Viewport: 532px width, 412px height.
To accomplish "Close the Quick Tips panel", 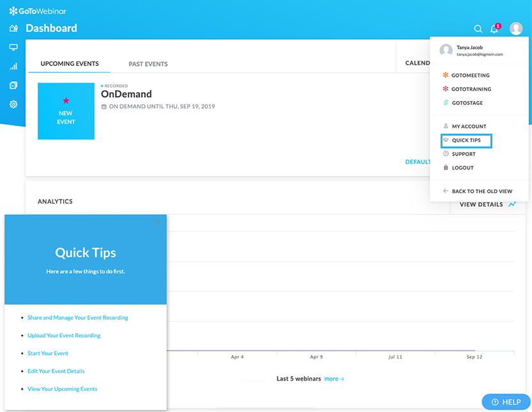I will 157,223.
